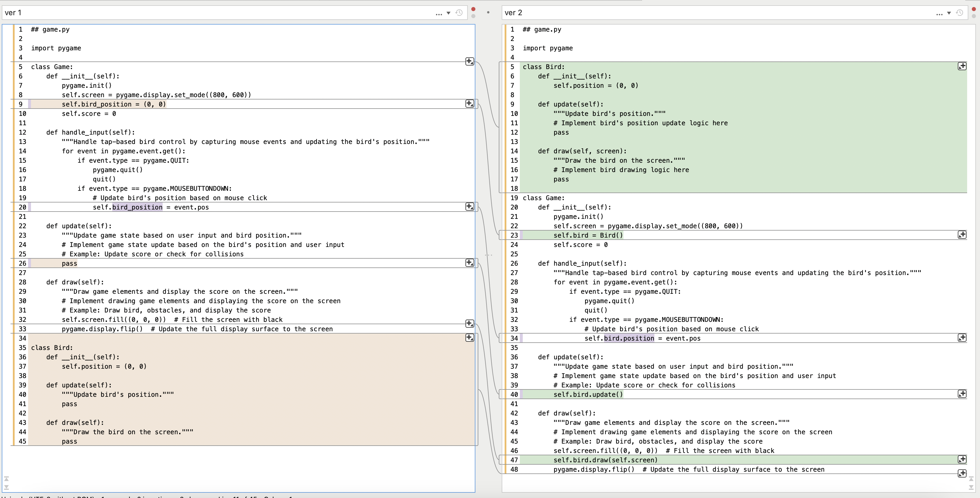Open the ver 1 file dropdown arrow
The width and height of the screenshot is (980, 498).
(448, 13)
